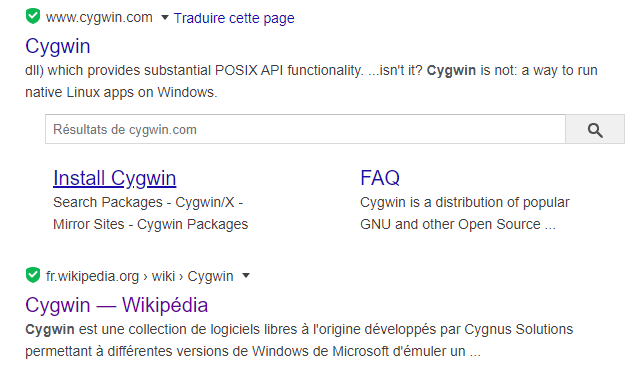Click the wiki breadcrumb segment
This screenshot has height=382, width=641.
(x=163, y=276)
